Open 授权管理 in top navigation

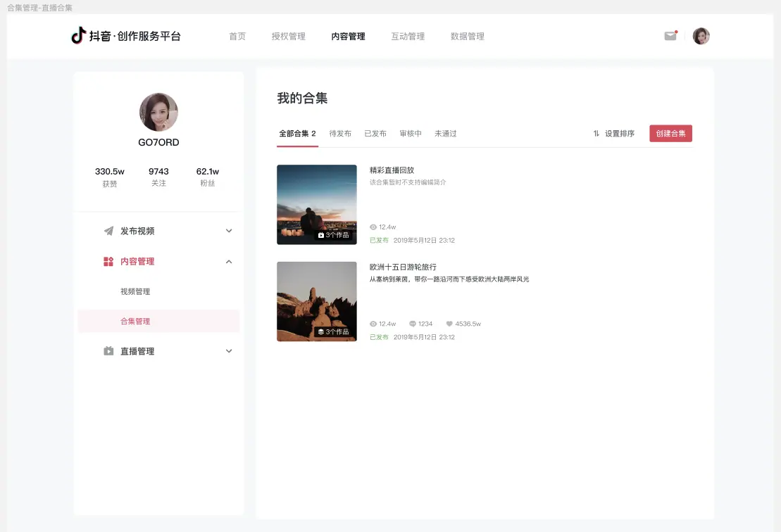pyautogui.click(x=289, y=37)
